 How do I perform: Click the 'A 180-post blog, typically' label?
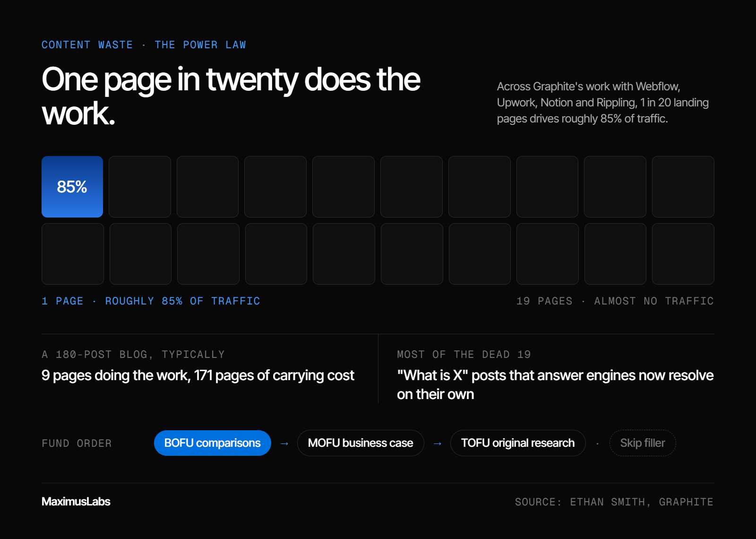[x=133, y=355]
